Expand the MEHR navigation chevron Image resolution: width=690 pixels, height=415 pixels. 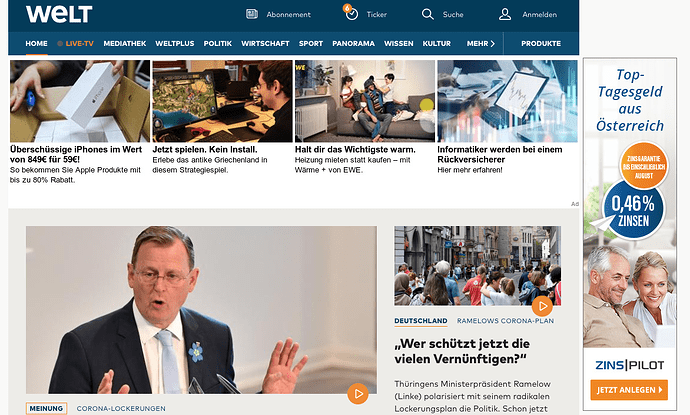coord(492,44)
